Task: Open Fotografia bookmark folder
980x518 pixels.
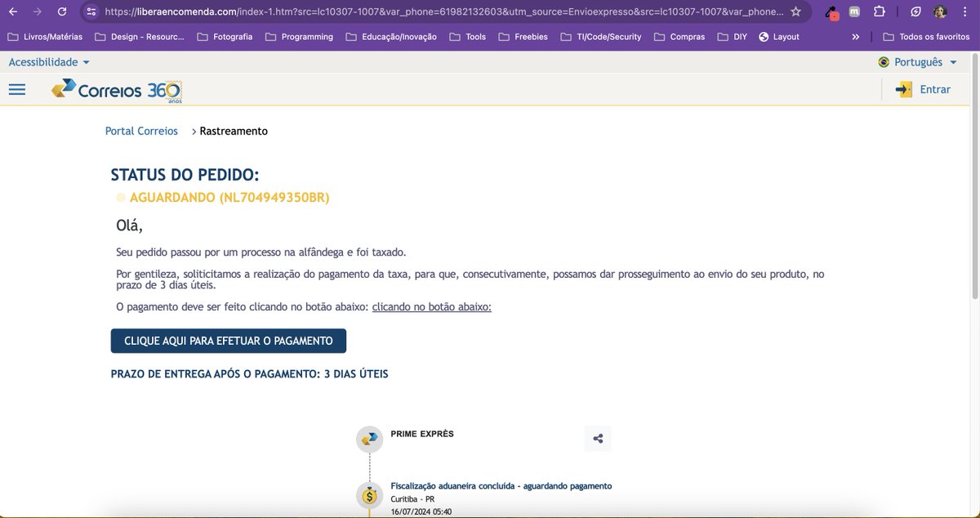Action: pyautogui.click(x=224, y=37)
